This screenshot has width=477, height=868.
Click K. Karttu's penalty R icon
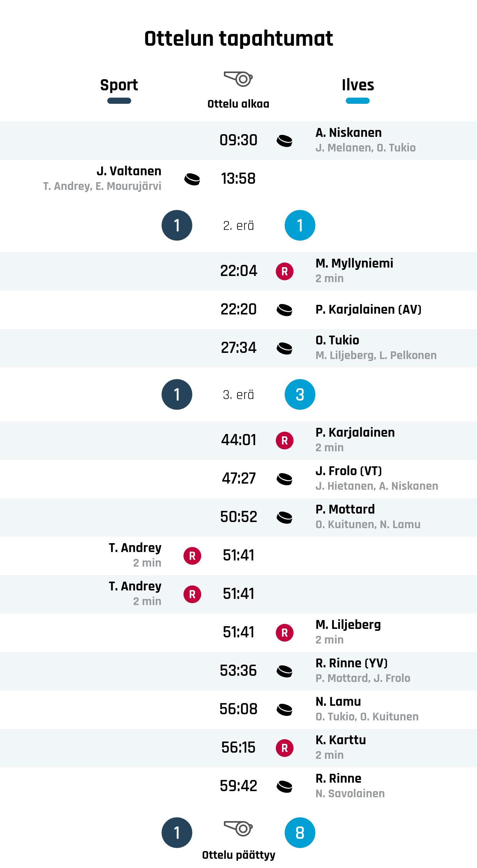click(284, 748)
